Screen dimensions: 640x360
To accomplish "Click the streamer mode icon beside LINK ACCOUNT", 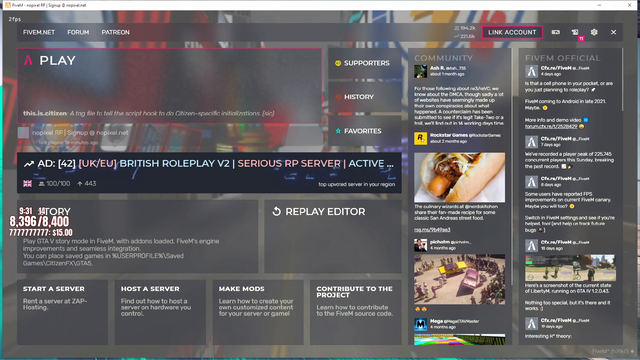I will point(556,32).
